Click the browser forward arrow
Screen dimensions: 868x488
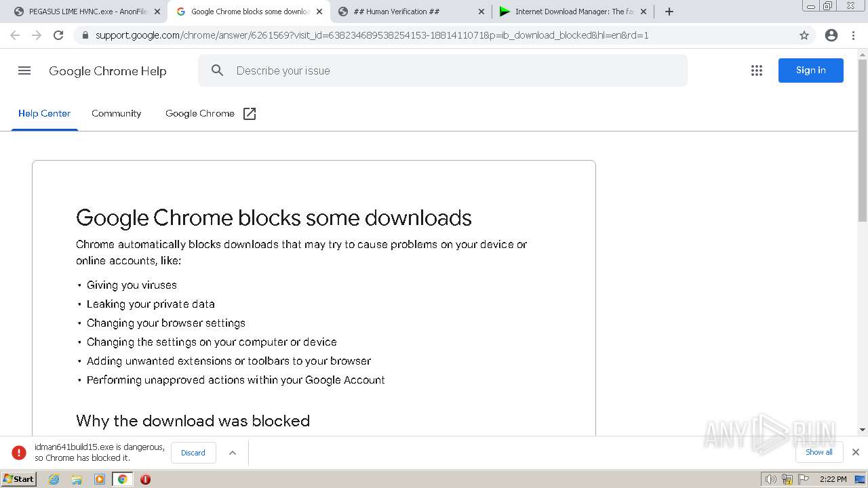pyautogui.click(x=37, y=35)
